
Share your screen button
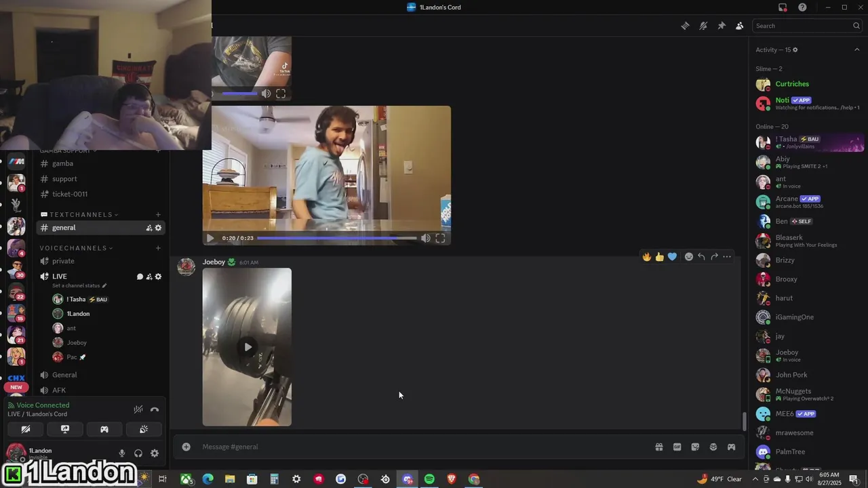(x=65, y=429)
